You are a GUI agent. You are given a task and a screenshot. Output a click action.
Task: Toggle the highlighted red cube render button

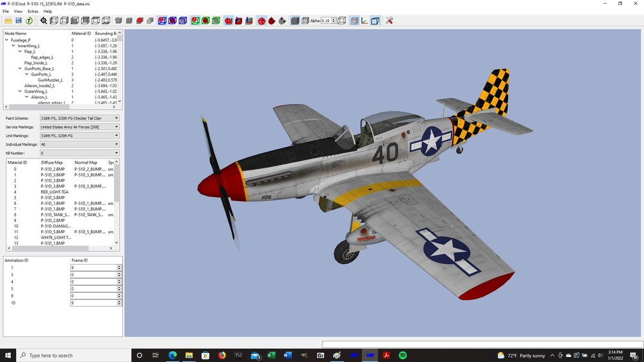point(229,21)
